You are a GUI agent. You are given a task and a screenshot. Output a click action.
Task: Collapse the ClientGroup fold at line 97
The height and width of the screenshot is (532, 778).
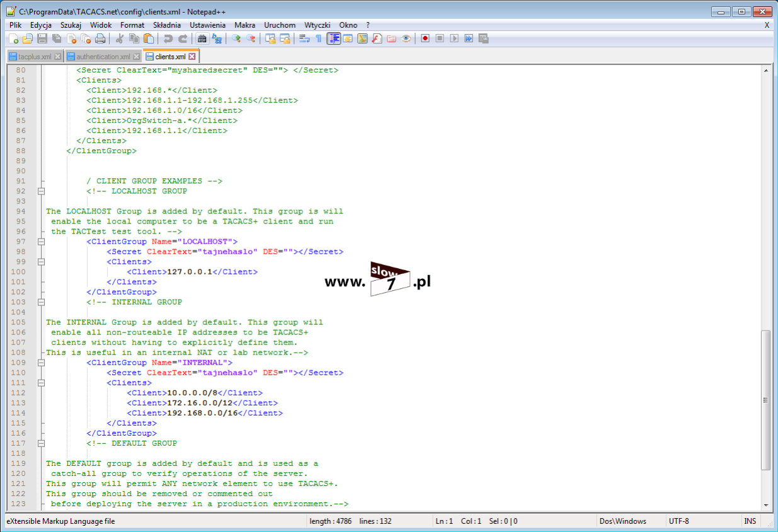(42, 242)
